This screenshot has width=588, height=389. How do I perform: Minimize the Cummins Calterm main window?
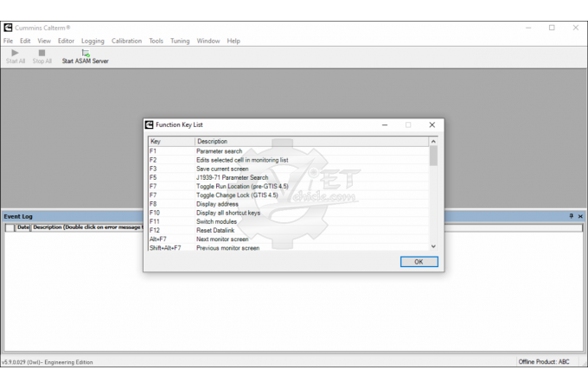528,28
